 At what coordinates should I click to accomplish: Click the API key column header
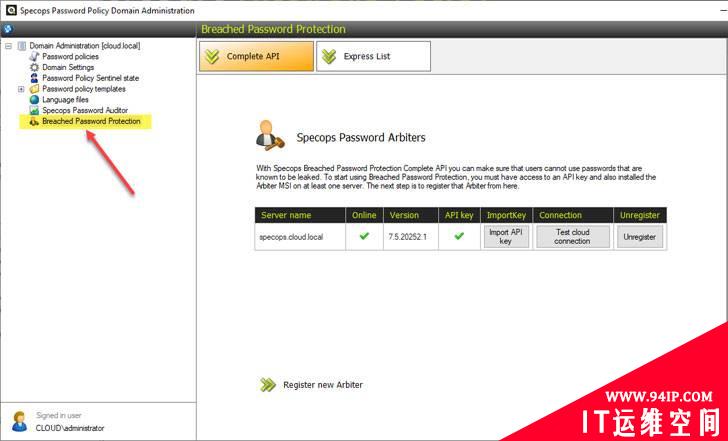(x=459, y=215)
